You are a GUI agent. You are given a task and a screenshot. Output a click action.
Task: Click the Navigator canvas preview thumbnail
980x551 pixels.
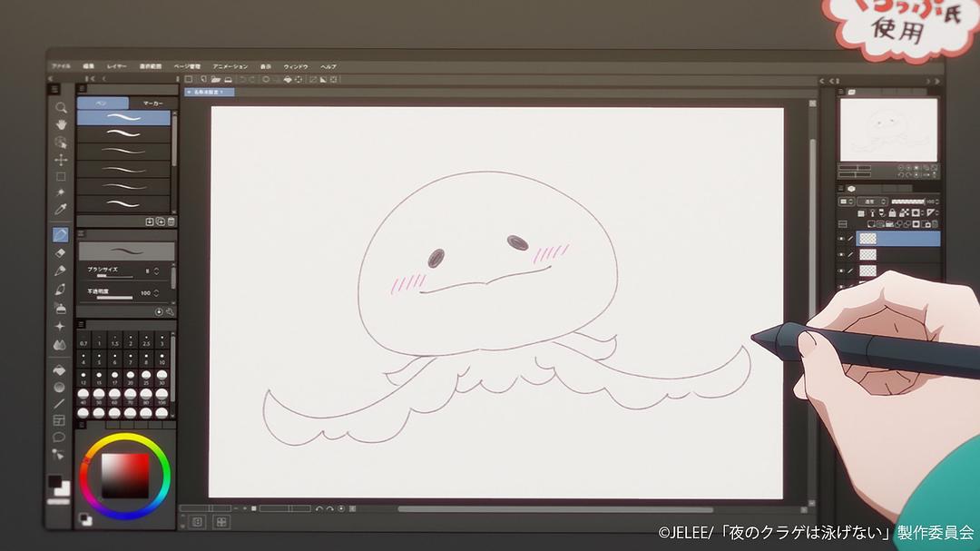888,130
